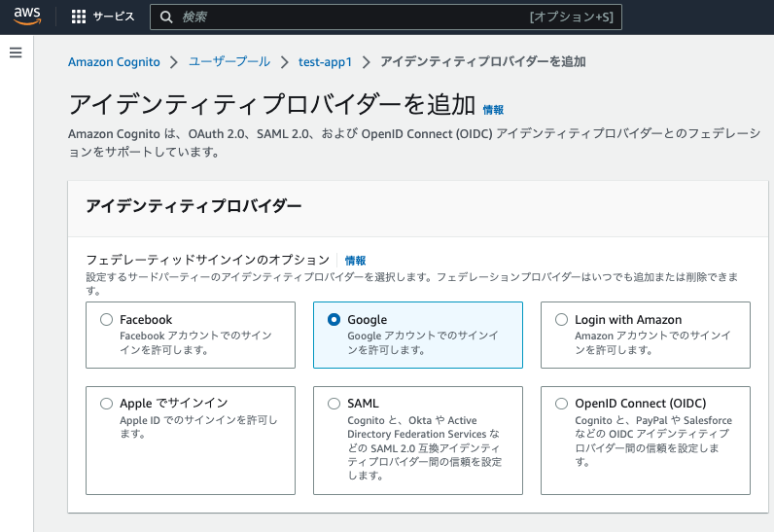The width and height of the screenshot is (774, 532).
Task: Click Google アカウントでのサインイン description text
Action: tap(423, 342)
